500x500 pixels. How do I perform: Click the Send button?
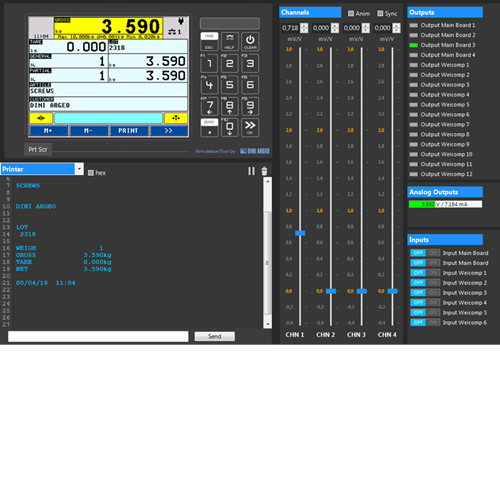point(215,336)
